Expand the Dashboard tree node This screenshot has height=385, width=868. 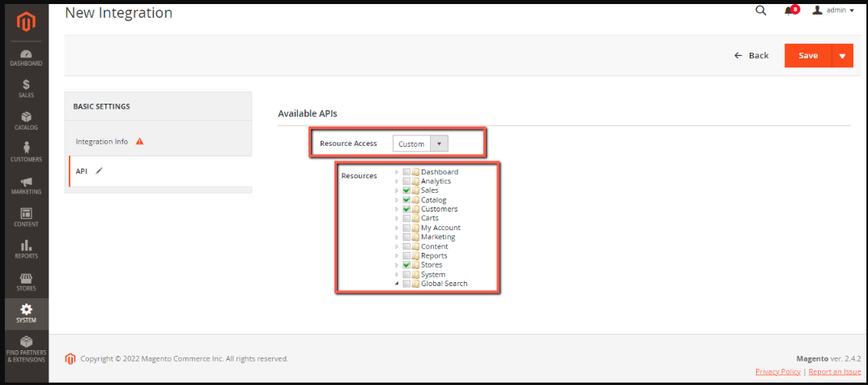pyautogui.click(x=397, y=173)
